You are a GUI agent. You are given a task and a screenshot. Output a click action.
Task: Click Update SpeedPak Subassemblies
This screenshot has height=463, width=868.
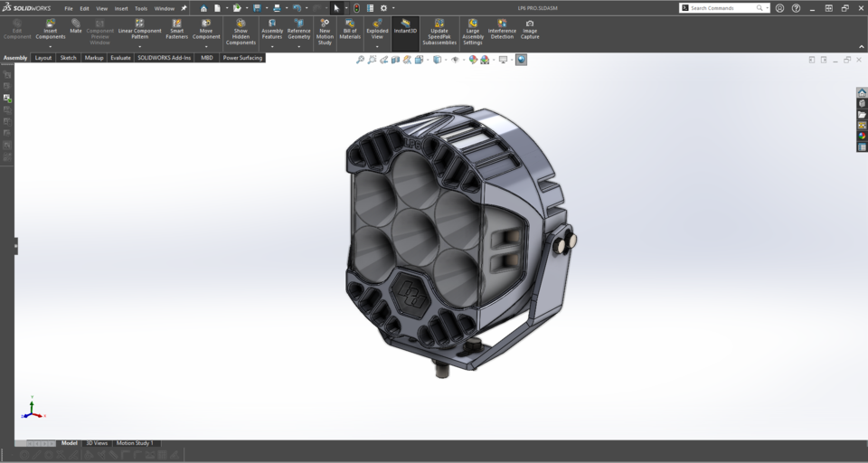[x=439, y=33]
